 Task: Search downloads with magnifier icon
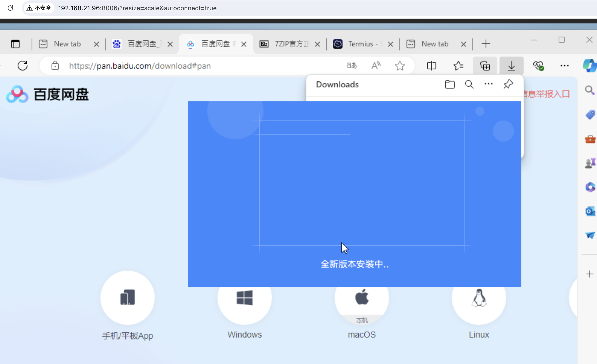pyautogui.click(x=469, y=84)
